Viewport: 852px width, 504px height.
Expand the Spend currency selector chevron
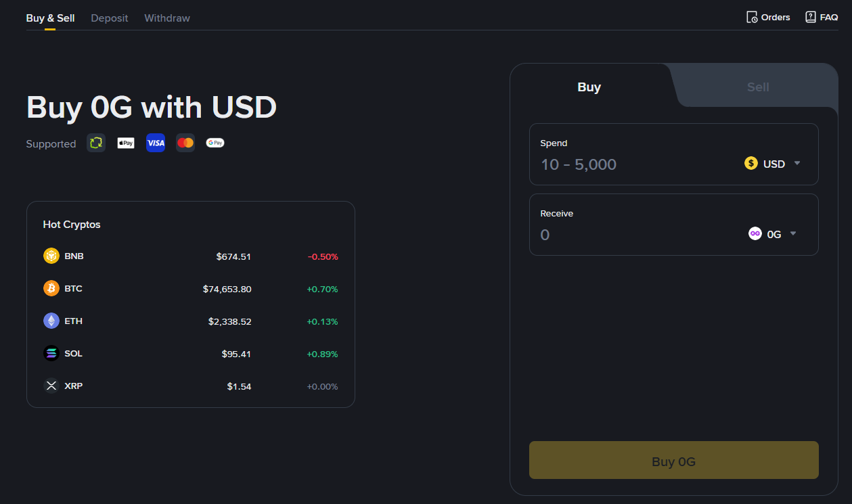(x=797, y=163)
